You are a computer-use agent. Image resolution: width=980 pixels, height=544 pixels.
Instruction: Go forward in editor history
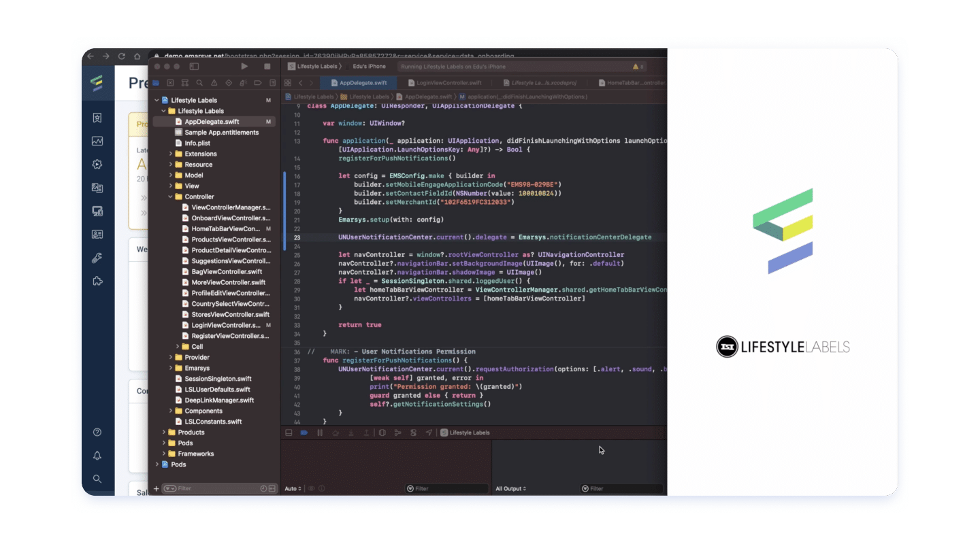pos(311,83)
